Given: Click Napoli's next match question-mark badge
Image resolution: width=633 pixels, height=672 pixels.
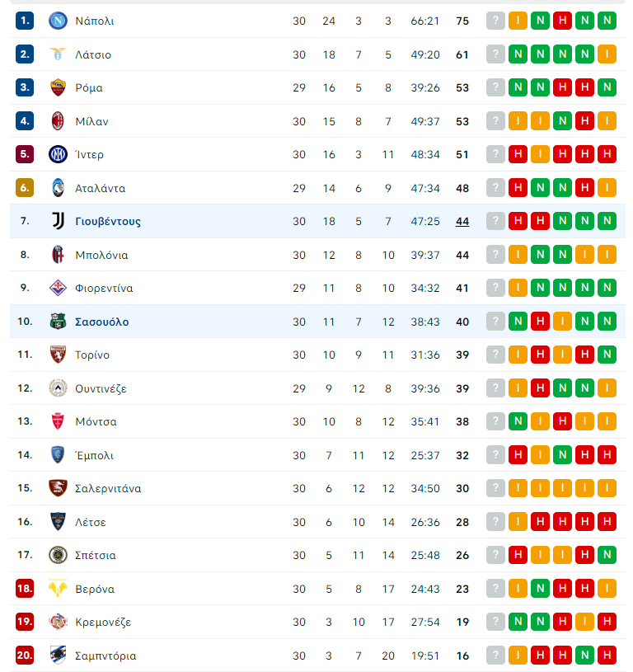Looking at the screenshot, I should [x=495, y=21].
